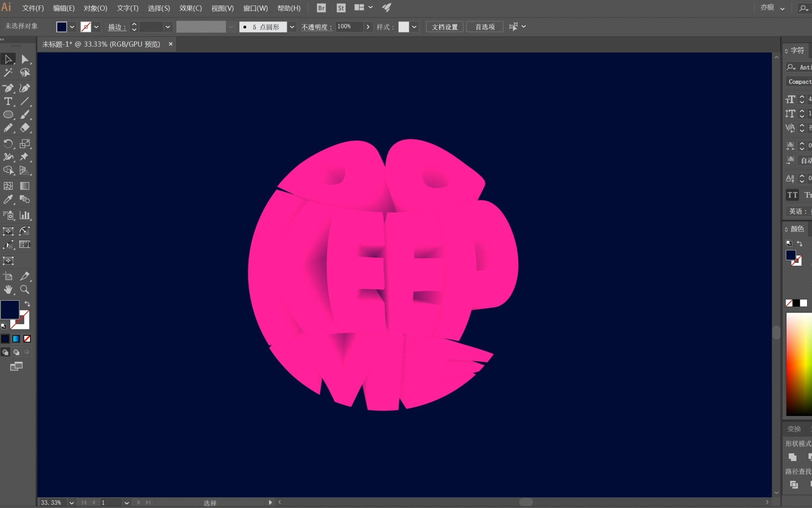Screen dimensions: 812x508
Task: Set fill color to none
Action: coord(27,339)
